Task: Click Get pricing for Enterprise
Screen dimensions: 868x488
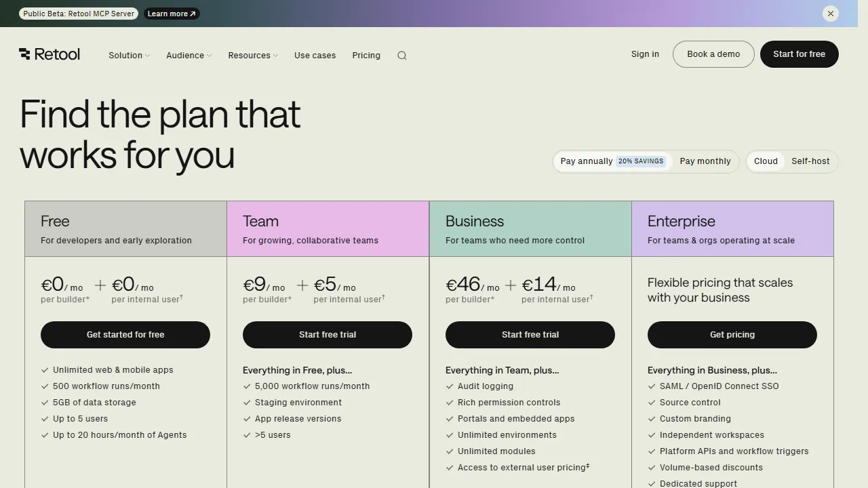Action: point(732,335)
